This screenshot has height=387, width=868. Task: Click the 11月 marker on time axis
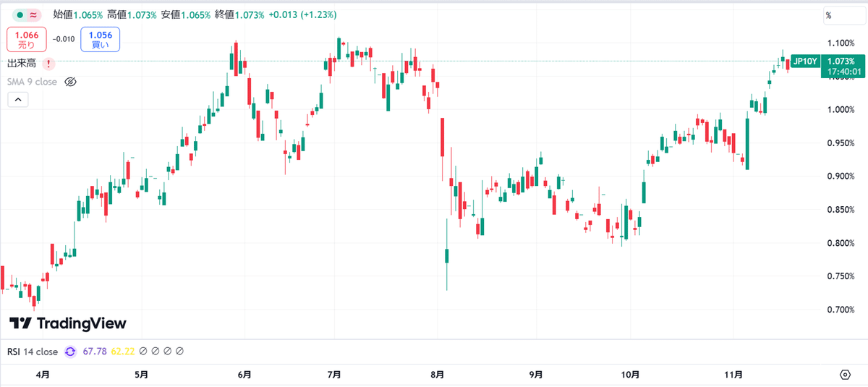click(733, 375)
